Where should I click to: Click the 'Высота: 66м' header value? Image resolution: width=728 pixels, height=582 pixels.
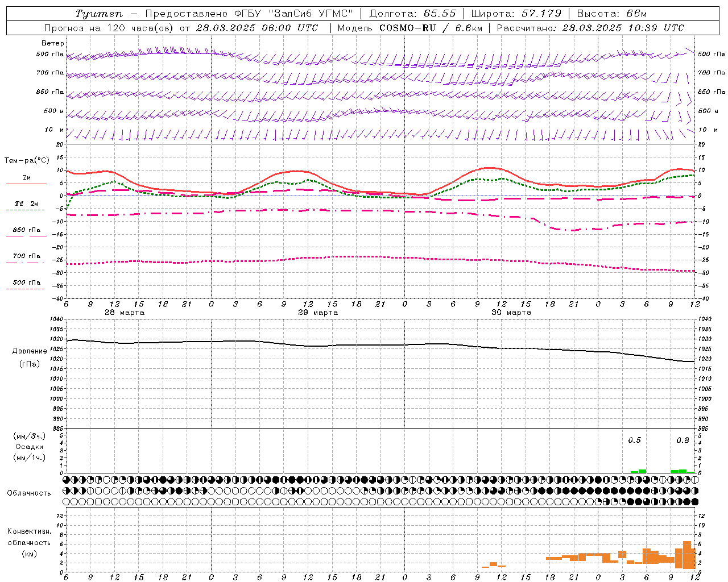point(612,14)
